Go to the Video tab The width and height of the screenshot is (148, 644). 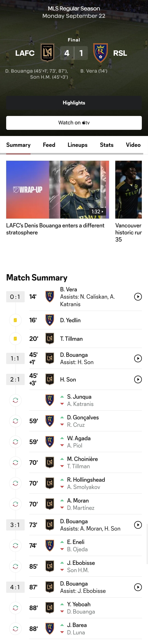[x=133, y=145]
